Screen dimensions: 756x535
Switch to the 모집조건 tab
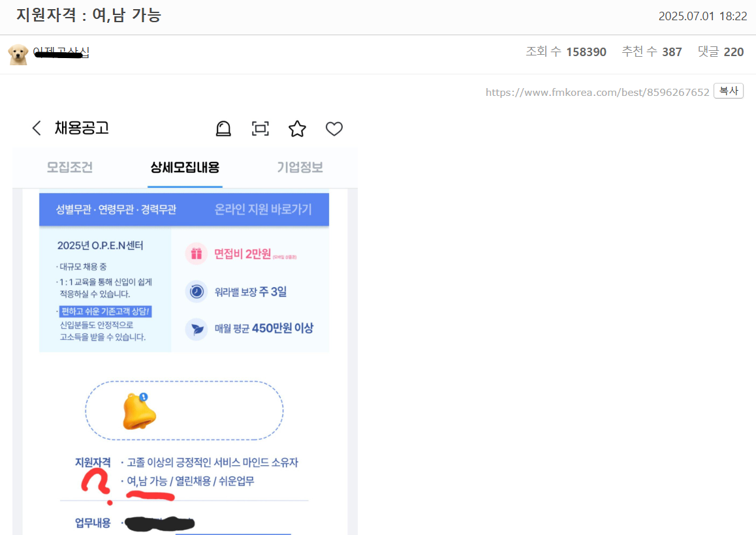70,168
